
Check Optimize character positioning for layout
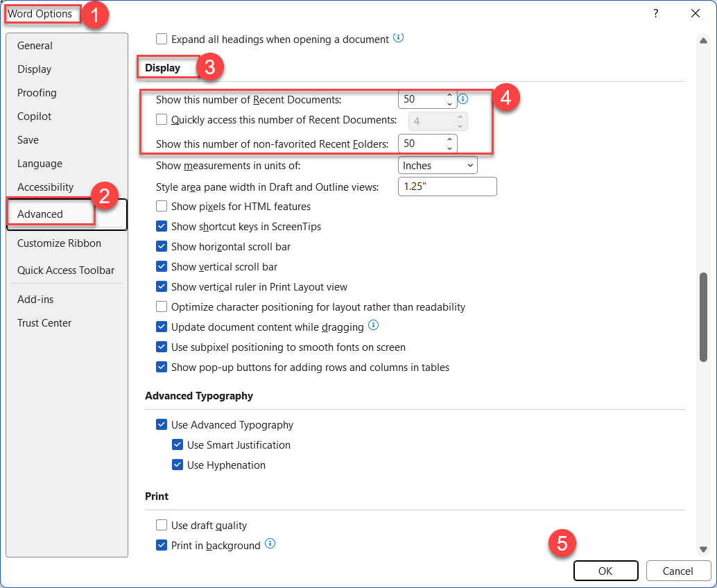(162, 306)
